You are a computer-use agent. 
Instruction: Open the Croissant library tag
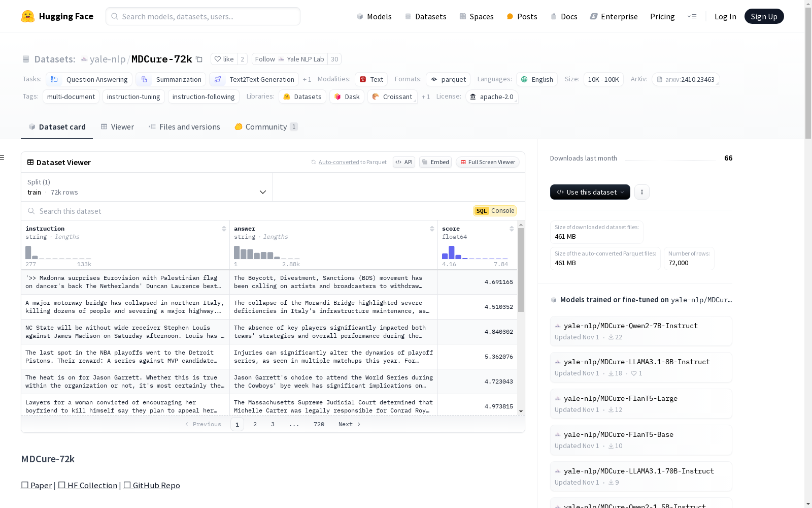(x=392, y=97)
